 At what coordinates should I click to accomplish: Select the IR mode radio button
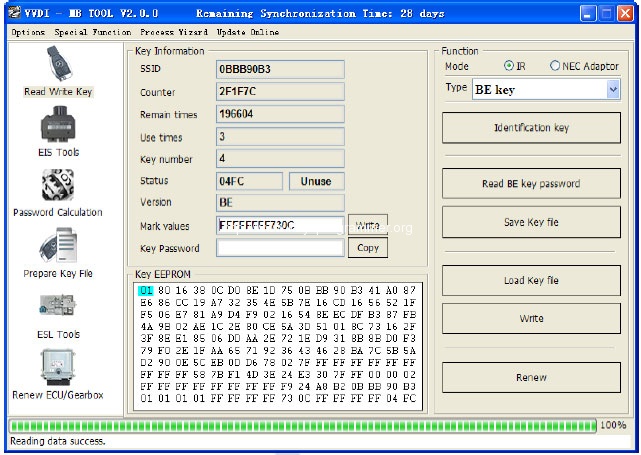510,66
